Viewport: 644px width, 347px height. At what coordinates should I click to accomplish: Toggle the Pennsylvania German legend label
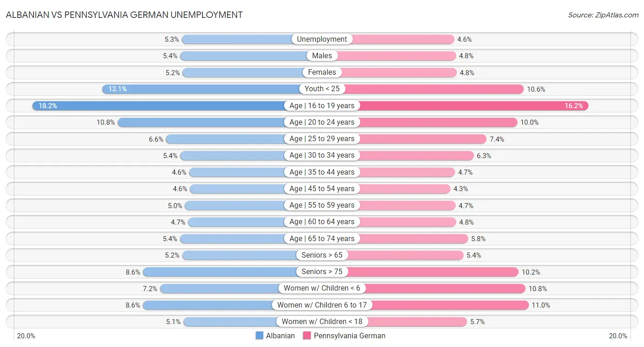pos(349,336)
